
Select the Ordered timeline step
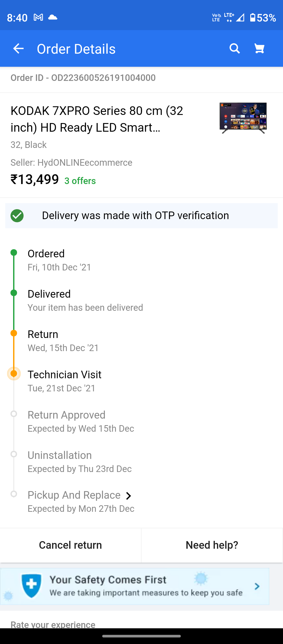pyautogui.click(x=46, y=254)
